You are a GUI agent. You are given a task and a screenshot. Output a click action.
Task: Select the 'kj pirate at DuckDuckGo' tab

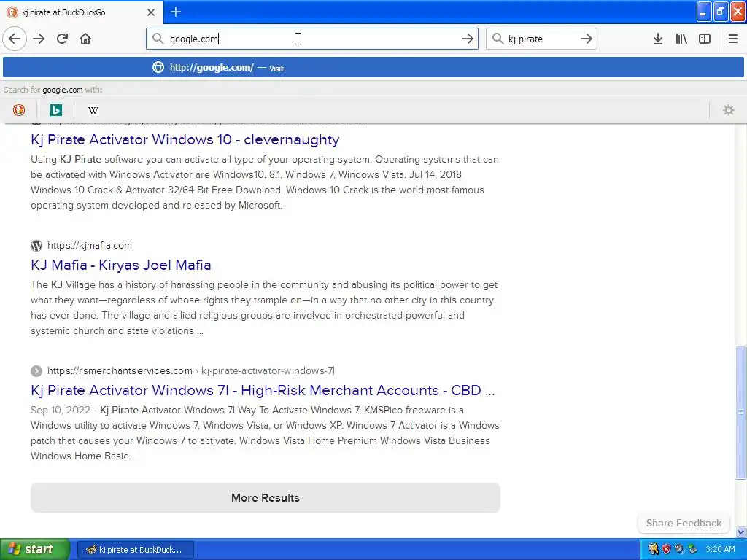pyautogui.click(x=82, y=12)
